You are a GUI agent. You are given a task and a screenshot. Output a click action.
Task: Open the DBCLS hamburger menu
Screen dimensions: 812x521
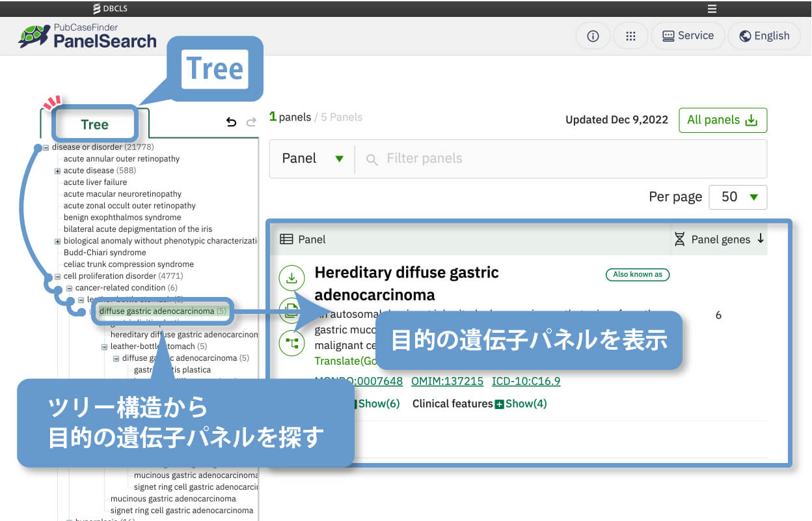[712, 8]
